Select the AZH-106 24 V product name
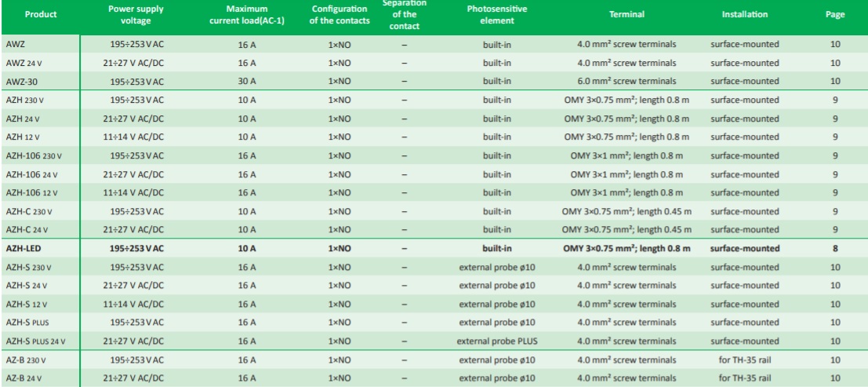 click(x=31, y=174)
